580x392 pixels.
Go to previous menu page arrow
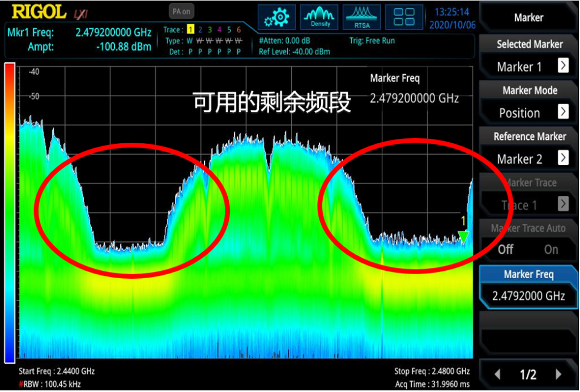click(x=498, y=374)
